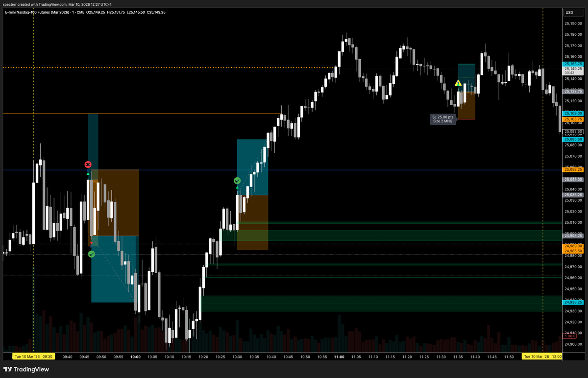
Task: Click the red 1.06K volume label
Action: (570, 336)
